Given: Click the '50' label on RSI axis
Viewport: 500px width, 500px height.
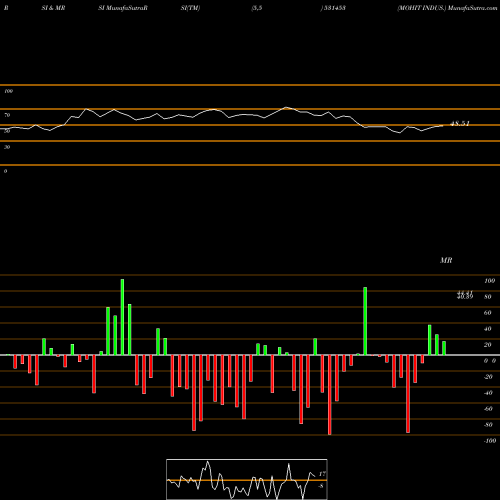Looking at the screenshot, I should 7,131.
